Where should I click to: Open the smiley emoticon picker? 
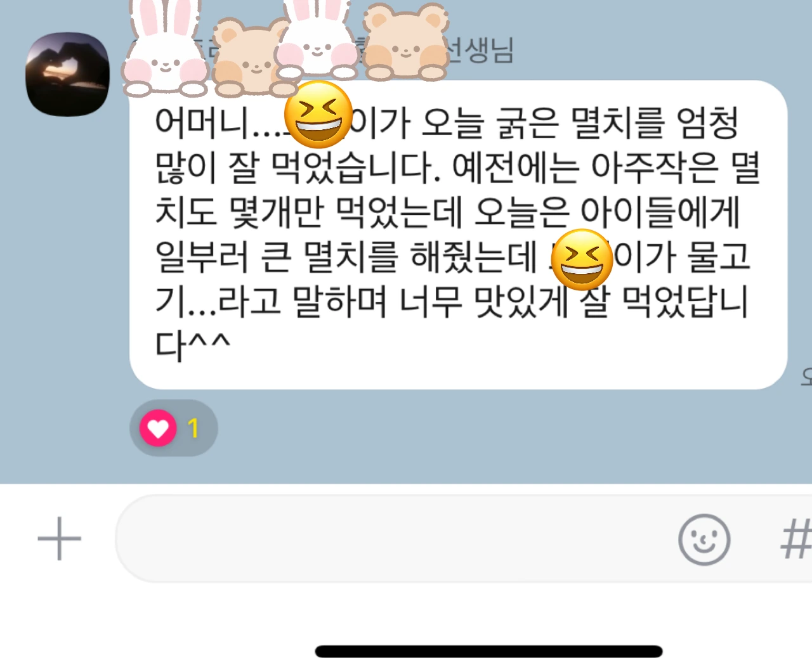pyautogui.click(x=704, y=540)
